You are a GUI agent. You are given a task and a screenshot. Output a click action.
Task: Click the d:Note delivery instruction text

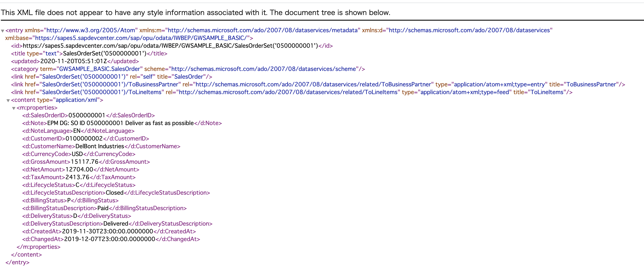120,123
